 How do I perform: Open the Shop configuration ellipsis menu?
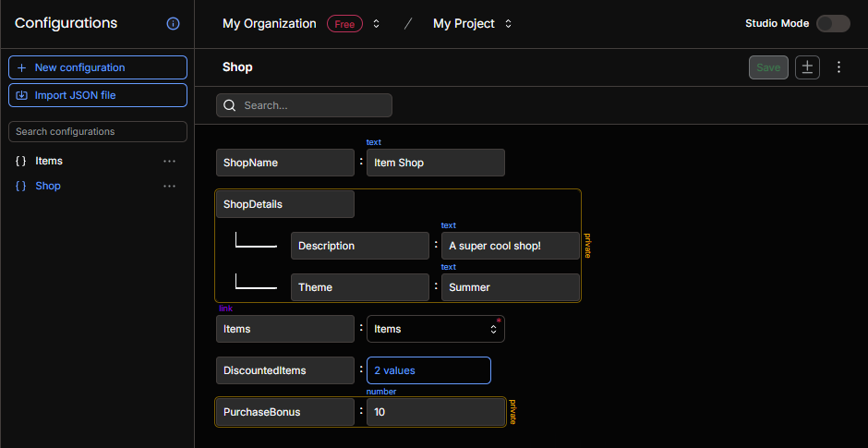click(169, 186)
